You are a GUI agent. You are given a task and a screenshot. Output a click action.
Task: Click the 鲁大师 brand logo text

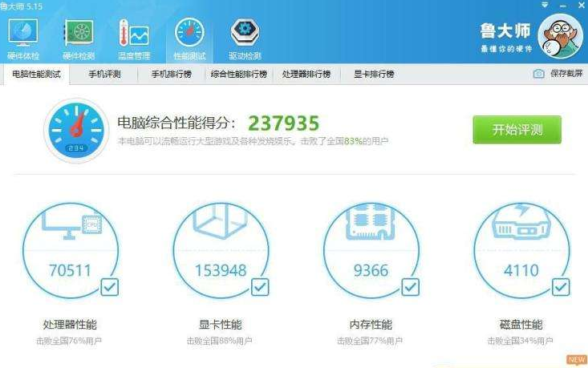coord(505,31)
